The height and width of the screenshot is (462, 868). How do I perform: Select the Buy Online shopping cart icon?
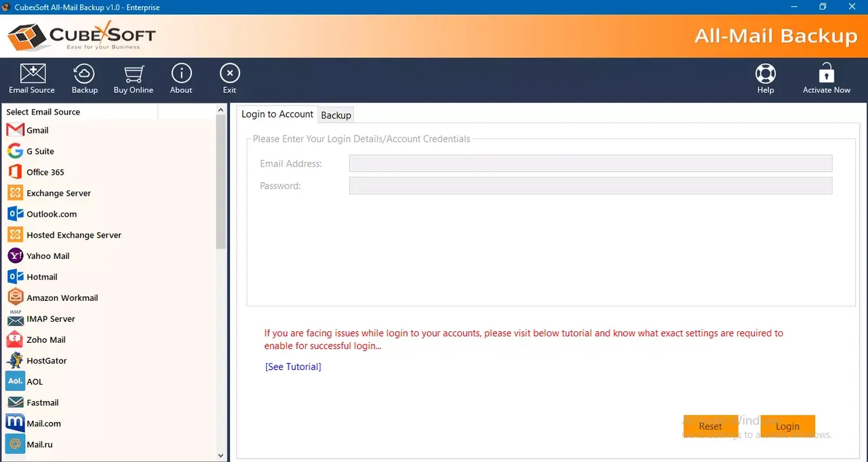133,78
